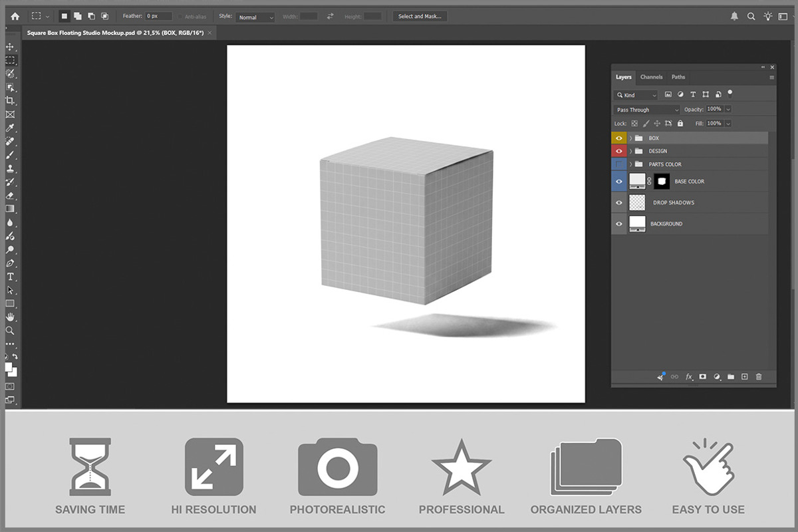The image size is (798, 532).
Task: Click the BASE COLOR layer mask thumbnail
Action: click(662, 181)
